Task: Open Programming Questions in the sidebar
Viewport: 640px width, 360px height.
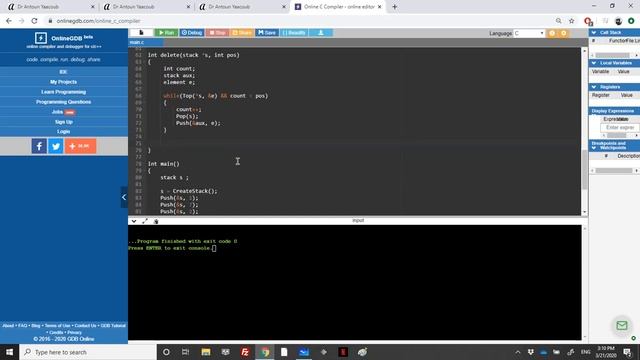Action: pyautogui.click(x=63, y=102)
